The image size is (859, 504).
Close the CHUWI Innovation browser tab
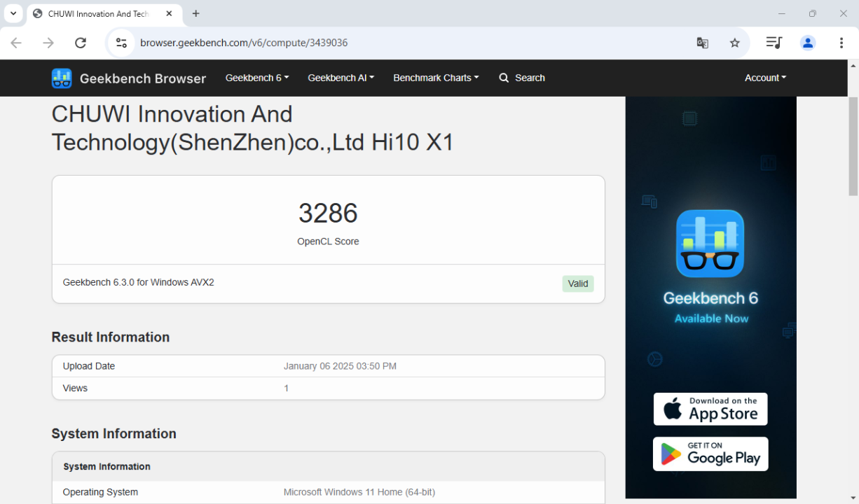pos(169,13)
